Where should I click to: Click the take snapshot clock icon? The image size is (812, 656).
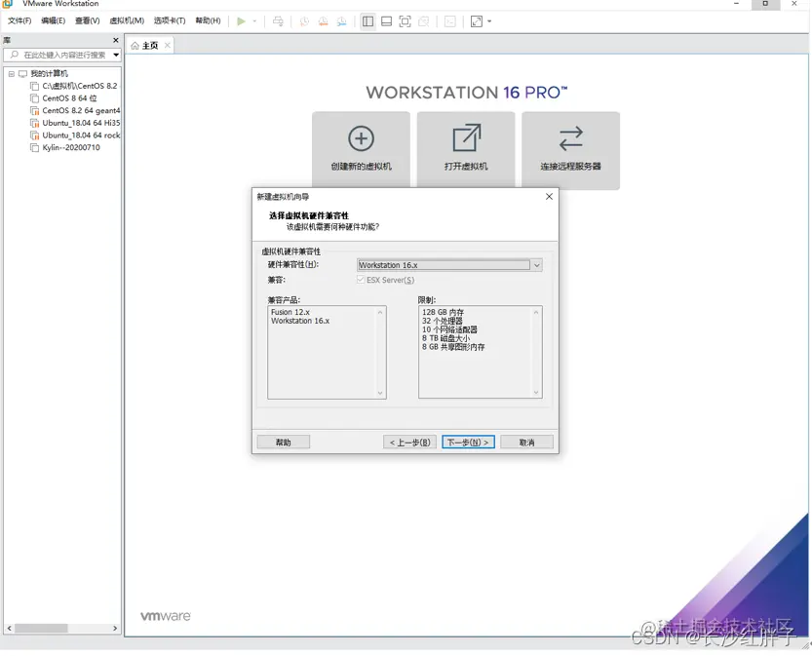[304, 21]
